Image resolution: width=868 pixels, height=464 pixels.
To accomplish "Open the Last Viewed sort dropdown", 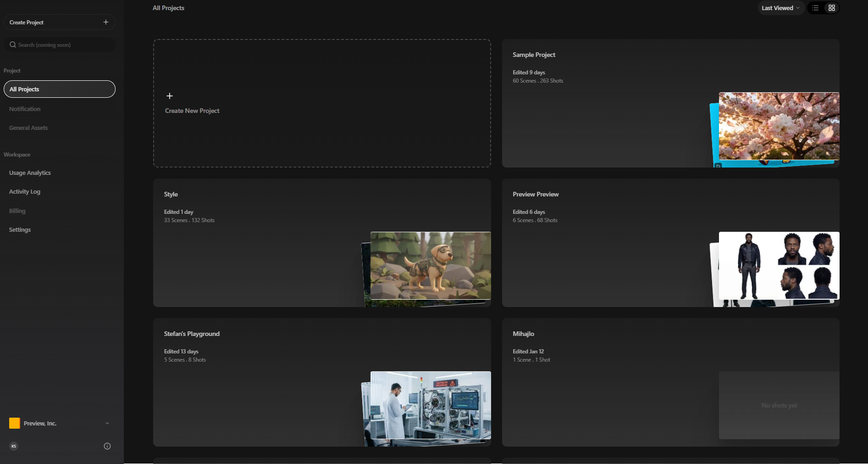I will point(780,8).
